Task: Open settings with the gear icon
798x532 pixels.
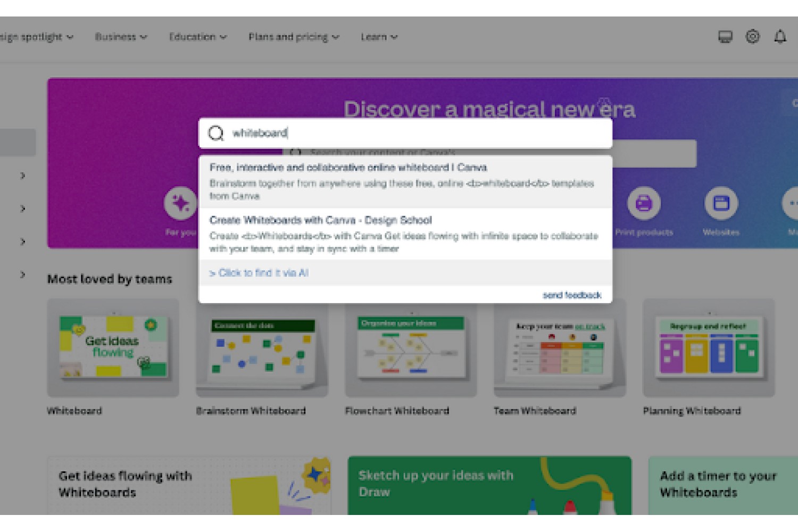Action: (x=753, y=37)
